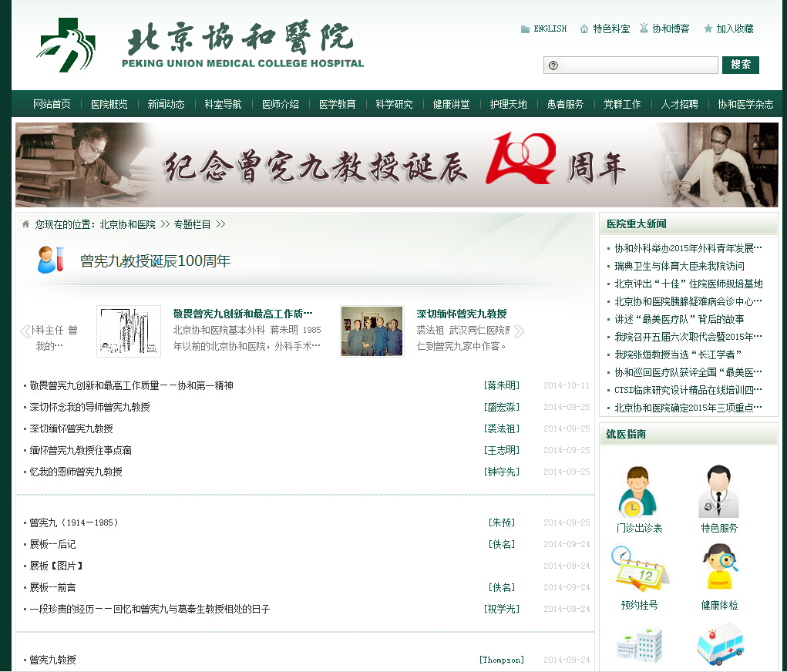
Task: Open news 北京评出“十佳”住院医师规培基地
Action: point(688,284)
